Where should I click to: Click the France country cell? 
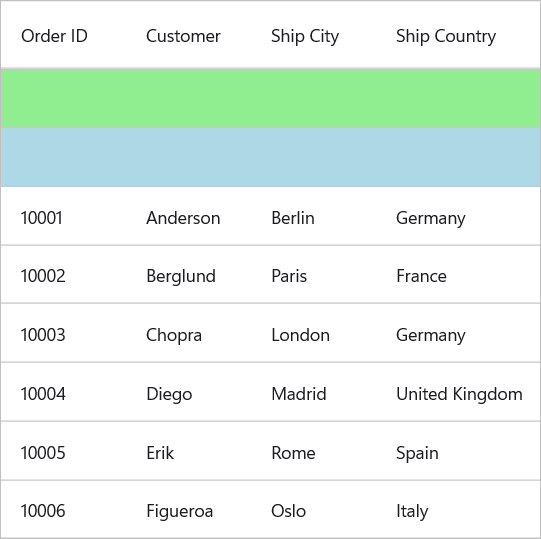[x=458, y=275]
